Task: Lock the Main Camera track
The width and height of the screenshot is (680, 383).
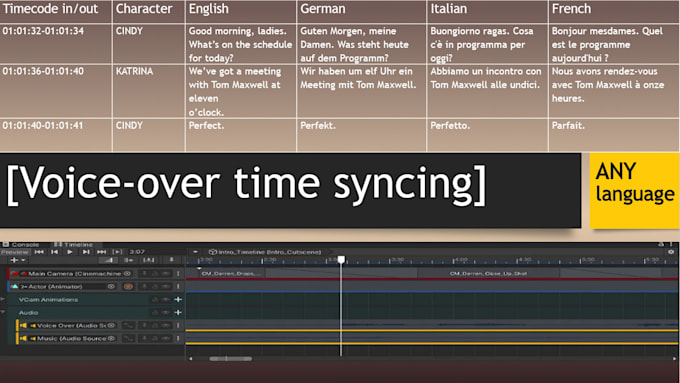Action: [155, 274]
